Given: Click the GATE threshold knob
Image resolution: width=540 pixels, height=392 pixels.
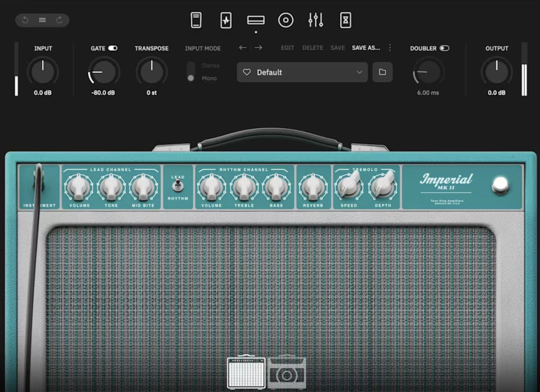Looking at the screenshot, I should coord(104,71).
